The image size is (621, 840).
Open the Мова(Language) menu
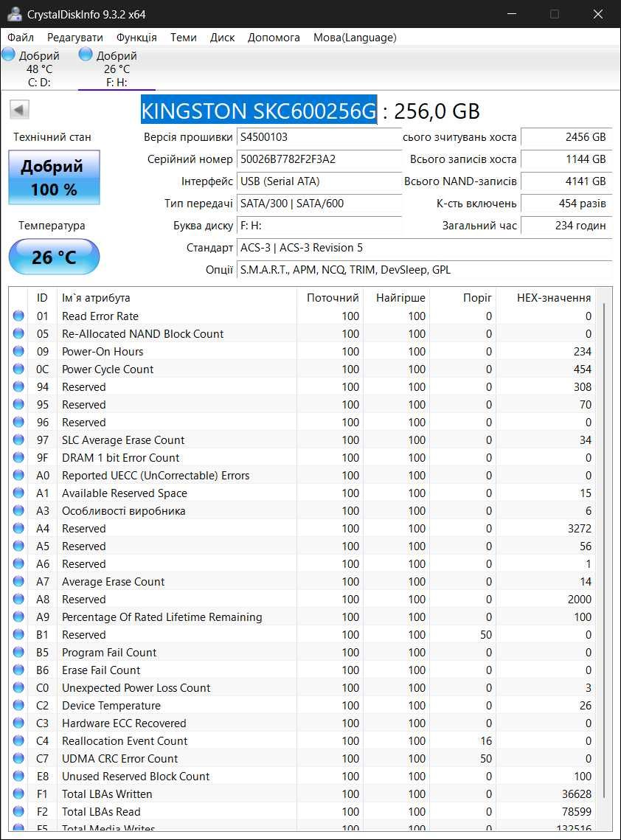point(355,38)
